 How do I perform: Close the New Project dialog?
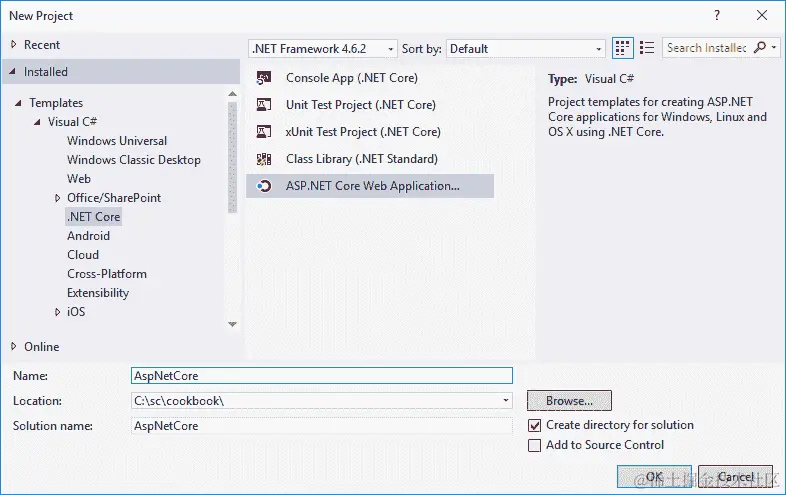pyautogui.click(x=762, y=15)
